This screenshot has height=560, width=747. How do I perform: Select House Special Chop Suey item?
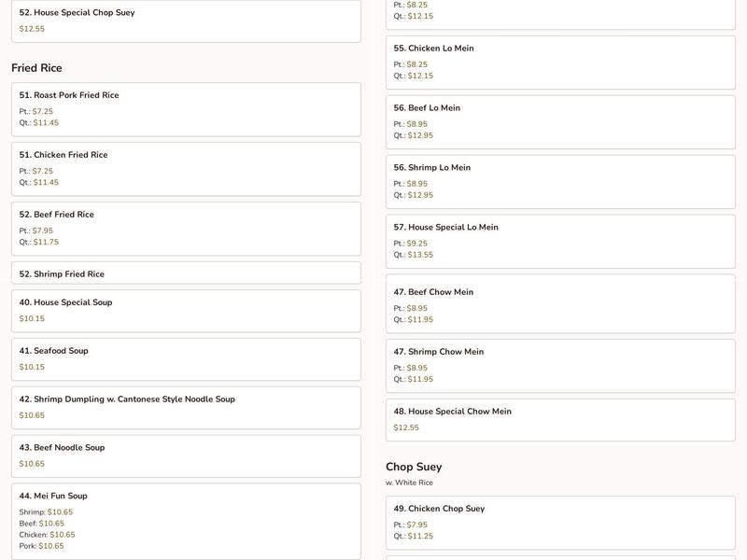click(x=185, y=21)
